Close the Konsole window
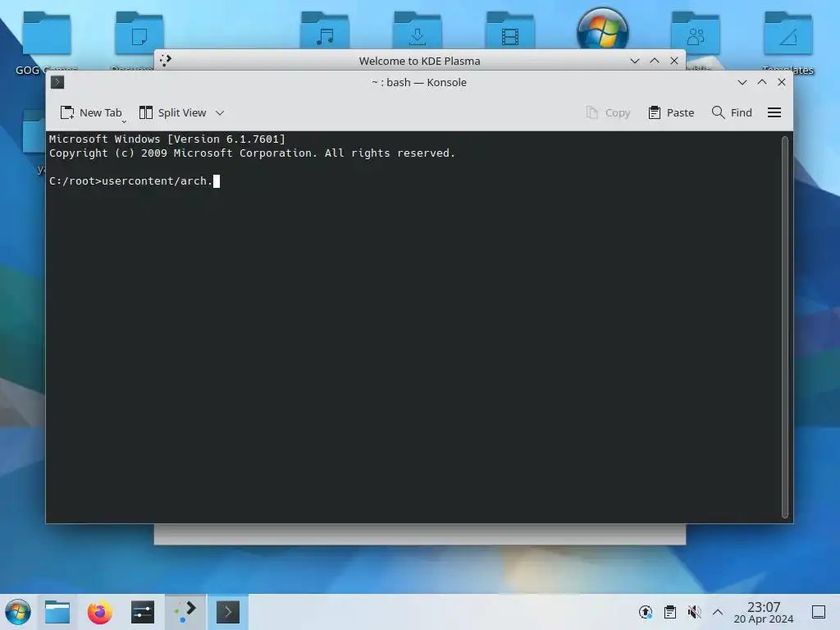This screenshot has width=840, height=630. coord(782,82)
